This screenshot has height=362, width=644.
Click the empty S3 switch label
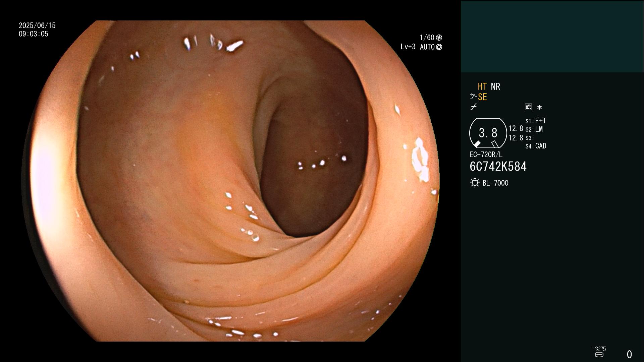click(x=529, y=138)
